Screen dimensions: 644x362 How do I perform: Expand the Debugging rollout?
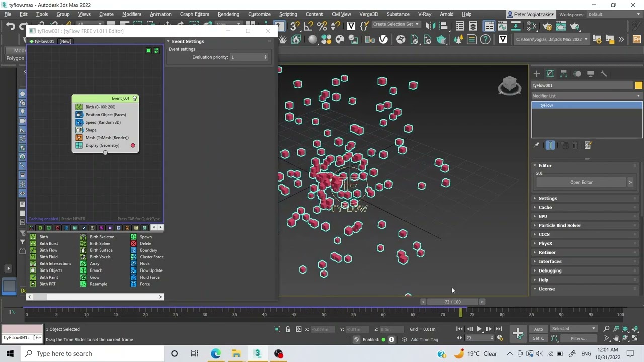point(550,270)
